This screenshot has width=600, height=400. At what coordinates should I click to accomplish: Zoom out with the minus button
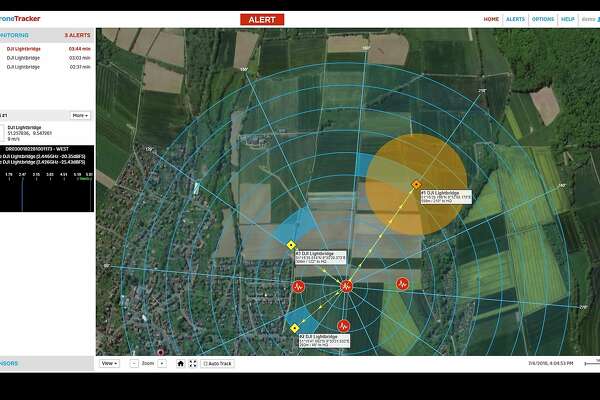(x=134, y=363)
